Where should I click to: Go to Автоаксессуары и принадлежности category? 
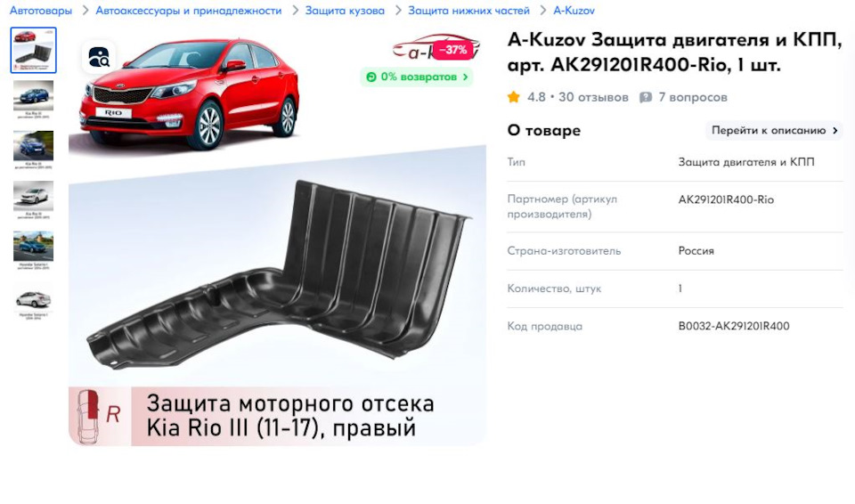(189, 11)
